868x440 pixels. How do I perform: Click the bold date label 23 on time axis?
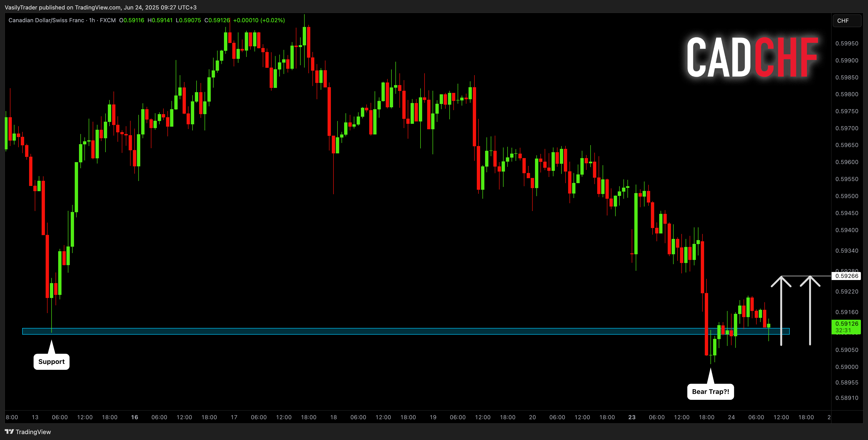click(x=632, y=417)
